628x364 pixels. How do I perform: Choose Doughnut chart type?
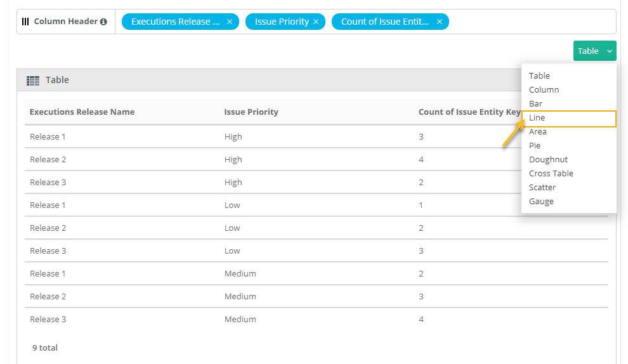pos(548,160)
